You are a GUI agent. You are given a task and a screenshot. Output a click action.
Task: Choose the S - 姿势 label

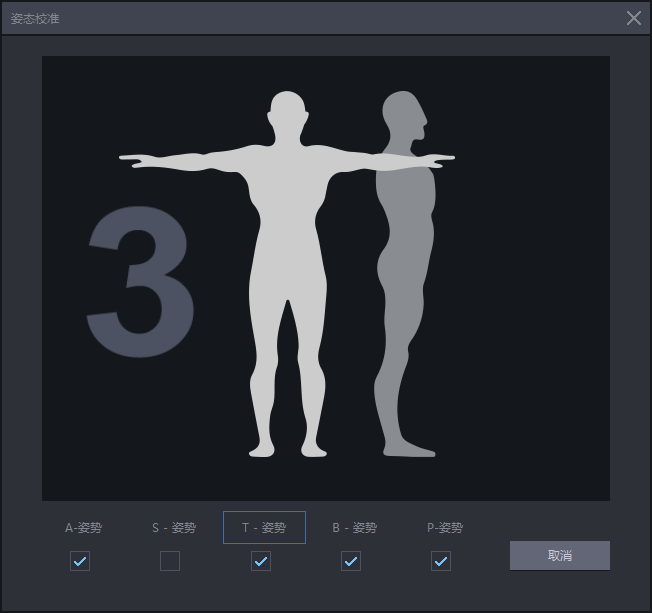pos(174,527)
